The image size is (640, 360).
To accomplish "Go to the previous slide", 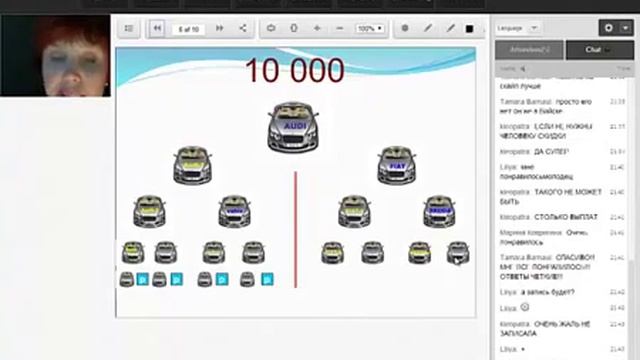I will [157, 28].
